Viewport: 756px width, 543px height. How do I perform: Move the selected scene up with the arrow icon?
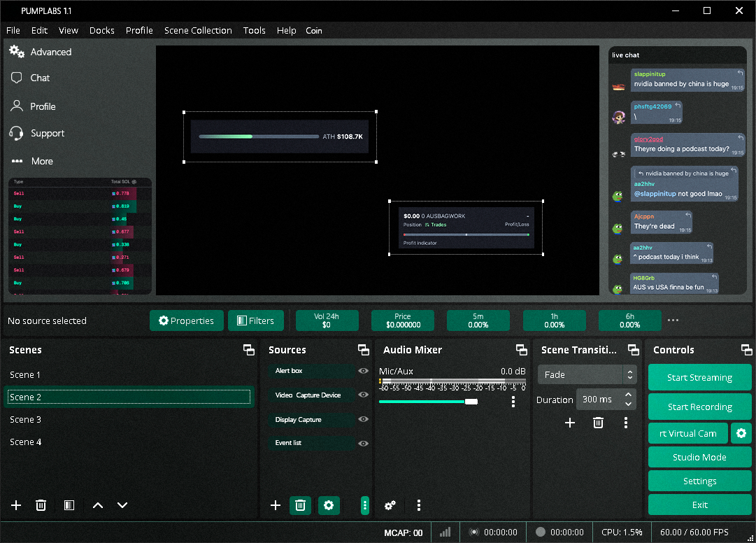tap(97, 505)
